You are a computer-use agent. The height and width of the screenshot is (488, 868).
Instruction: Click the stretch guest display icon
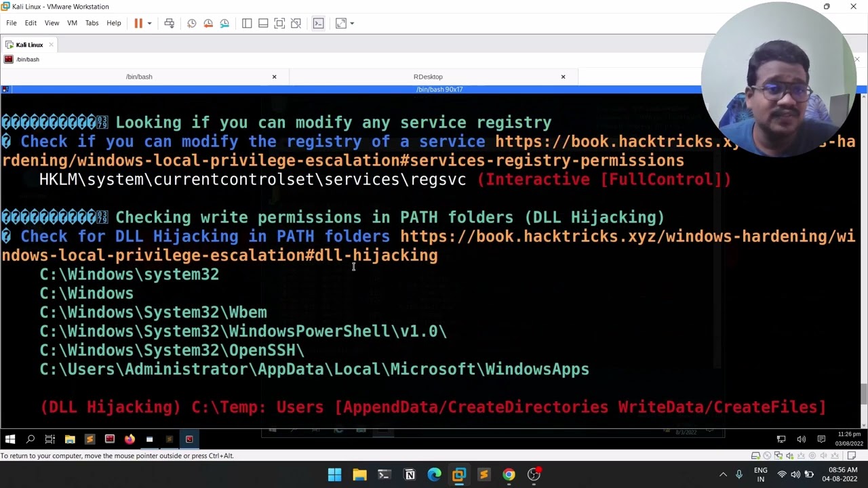click(x=341, y=23)
